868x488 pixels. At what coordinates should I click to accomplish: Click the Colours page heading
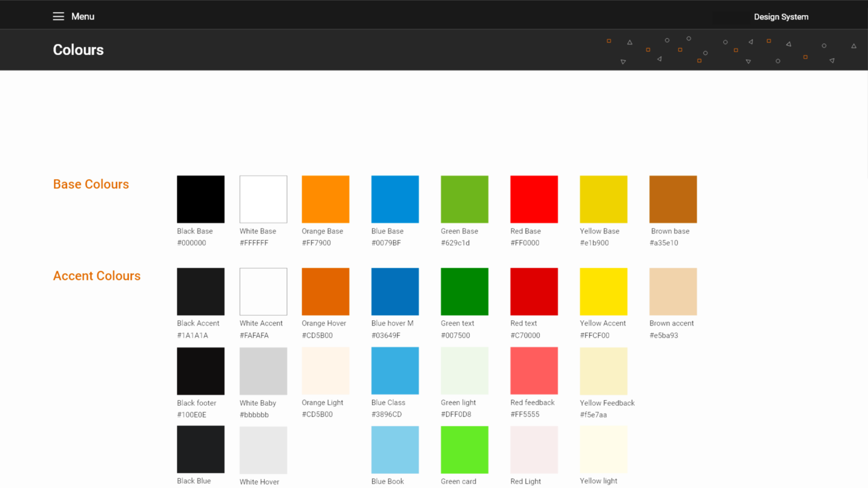[78, 49]
